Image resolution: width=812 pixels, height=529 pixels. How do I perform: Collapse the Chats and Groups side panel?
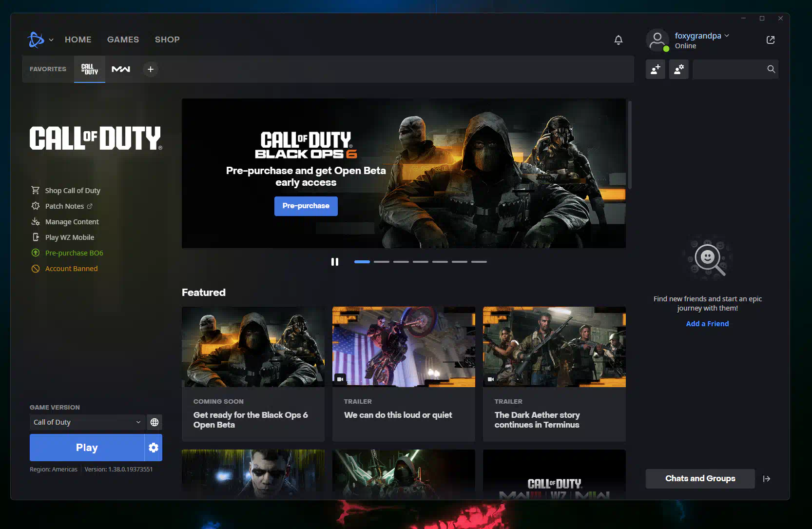coord(767,479)
